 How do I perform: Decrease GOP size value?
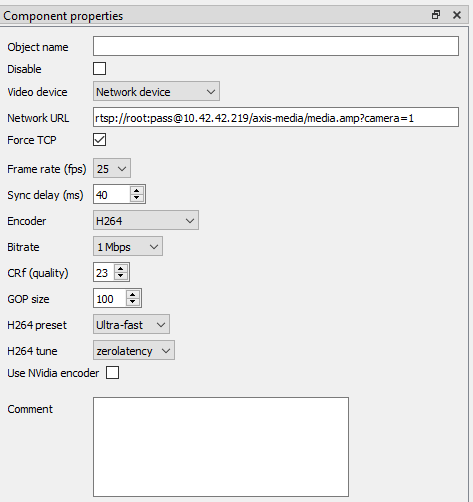click(x=133, y=302)
